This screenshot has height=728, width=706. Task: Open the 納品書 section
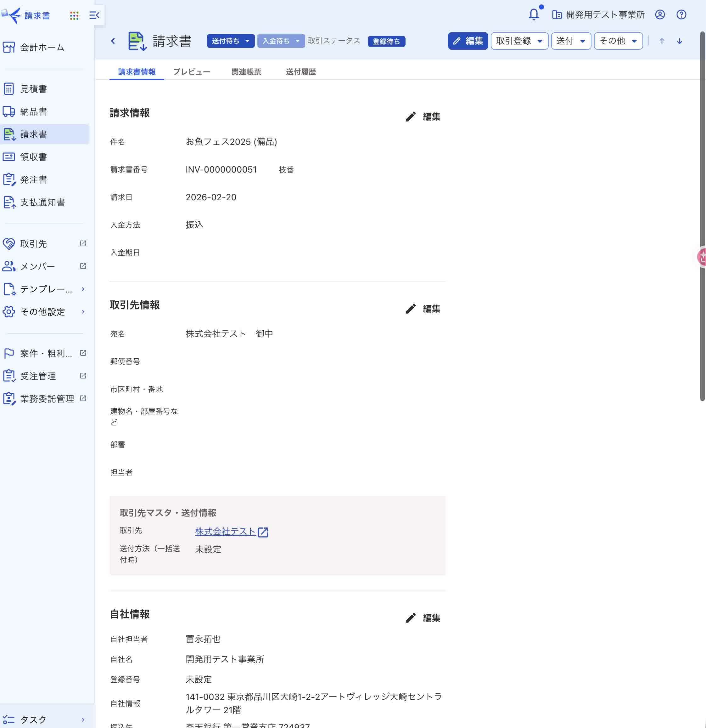click(x=33, y=111)
